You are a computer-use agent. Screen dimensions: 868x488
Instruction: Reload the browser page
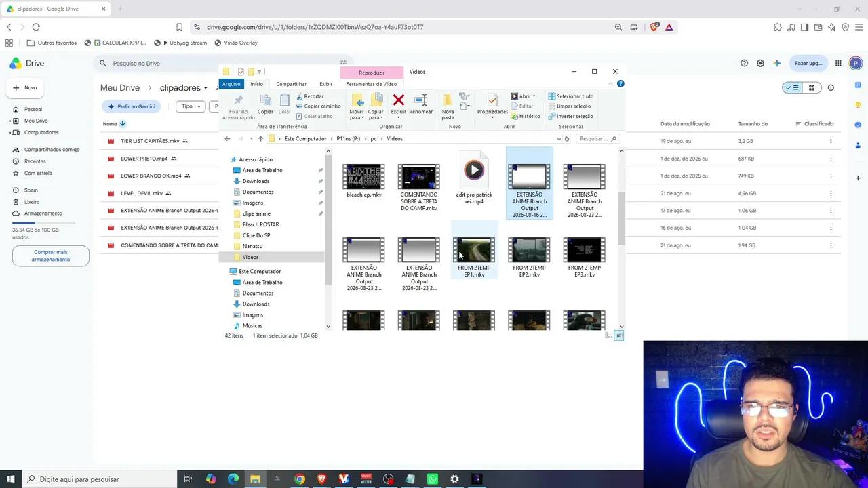coord(36,27)
